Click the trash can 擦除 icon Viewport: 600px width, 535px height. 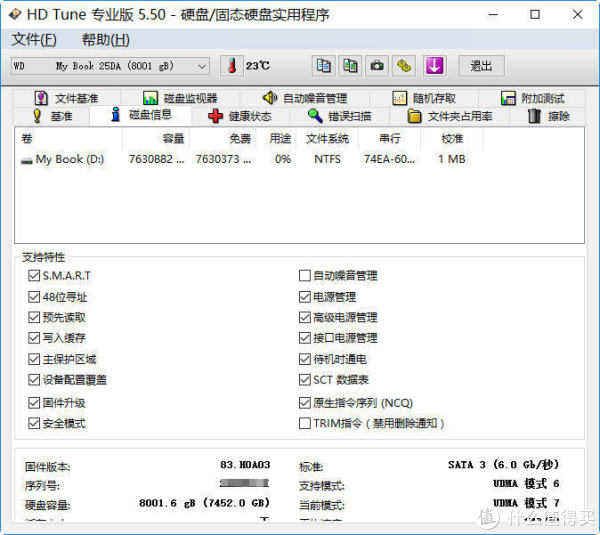pyautogui.click(x=534, y=116)
